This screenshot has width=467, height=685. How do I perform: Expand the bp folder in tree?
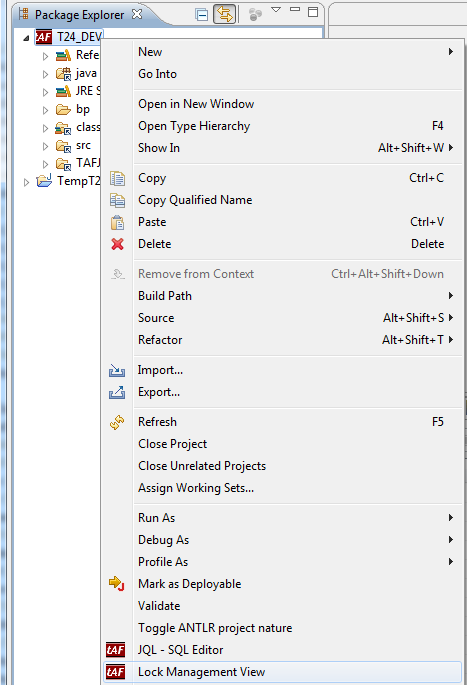click(x=45, y=110)
